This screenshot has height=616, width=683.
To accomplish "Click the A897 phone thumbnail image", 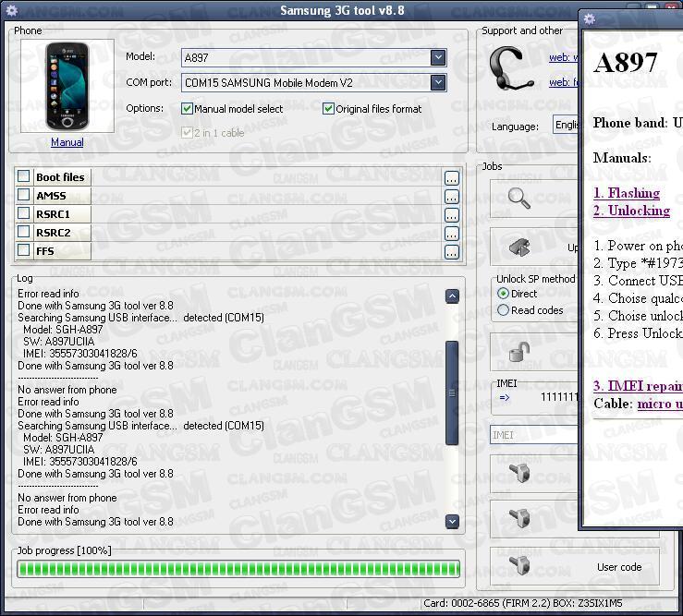I will click(67, 86).
